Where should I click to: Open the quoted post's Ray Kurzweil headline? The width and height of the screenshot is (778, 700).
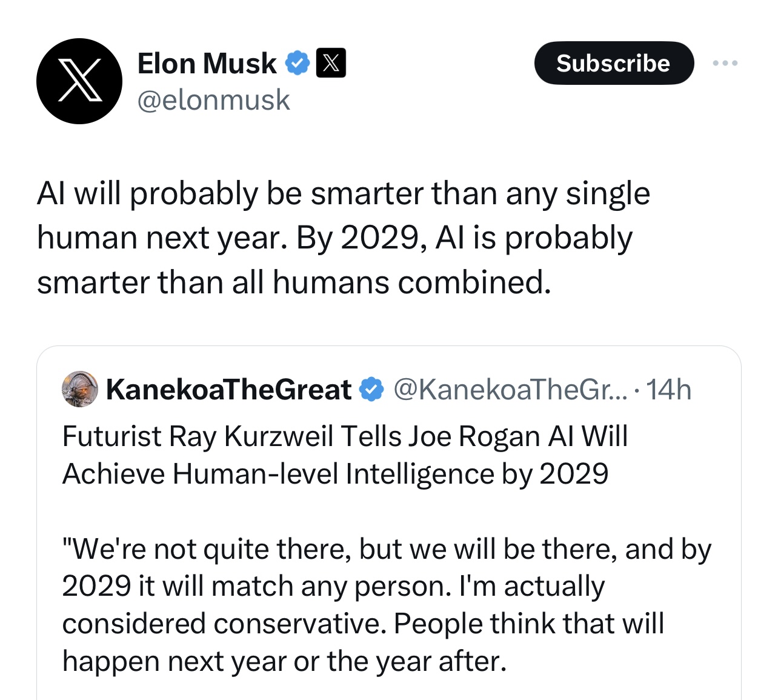pos(345,436)
